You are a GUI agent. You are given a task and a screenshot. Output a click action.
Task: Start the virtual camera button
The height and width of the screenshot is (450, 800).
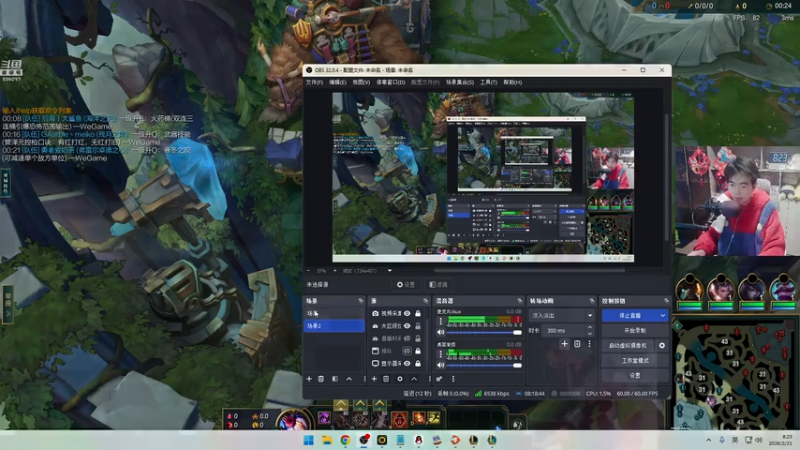click(628, 345)
